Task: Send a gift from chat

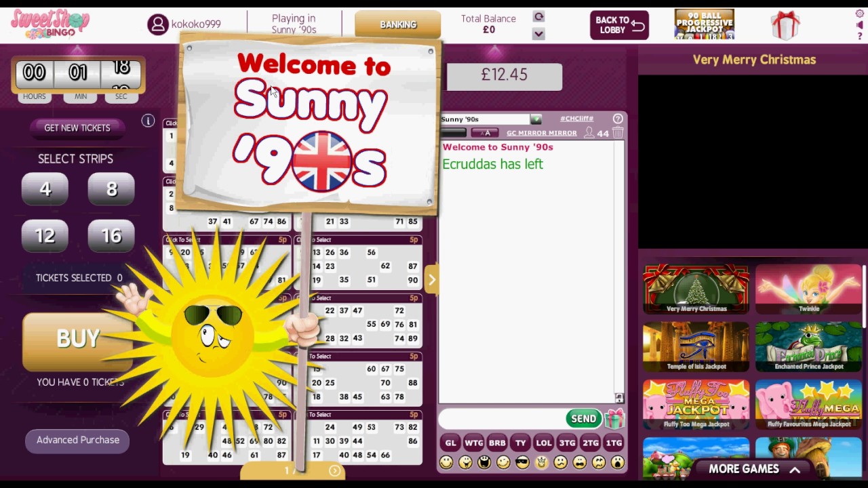Action: coord(614,419)
